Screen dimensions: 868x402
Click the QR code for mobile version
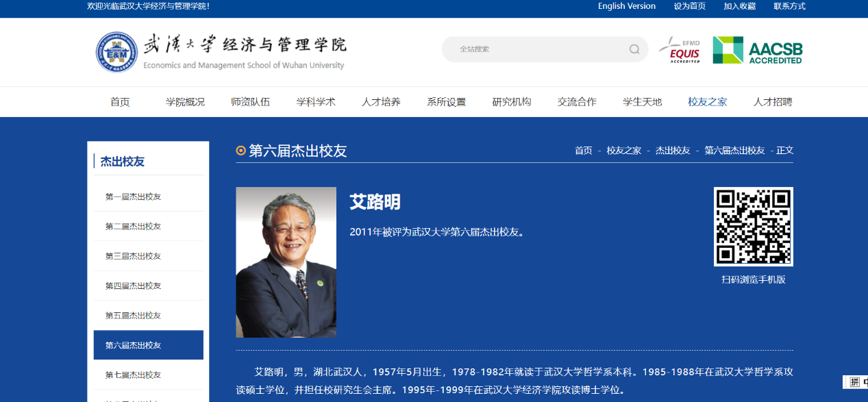[753, 227]
